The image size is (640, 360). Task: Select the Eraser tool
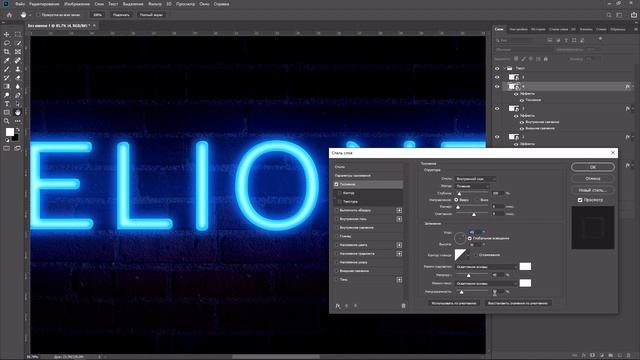coord(18,78)
